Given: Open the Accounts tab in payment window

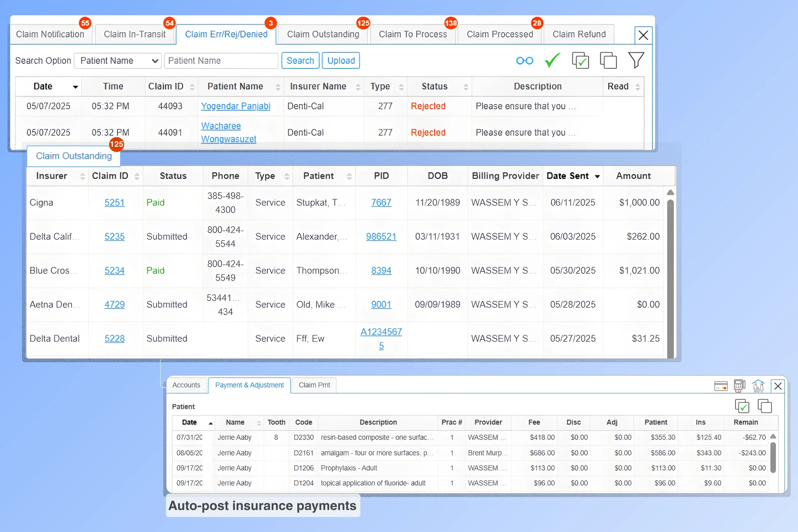Looking at the screenshot, I should 186,385.
